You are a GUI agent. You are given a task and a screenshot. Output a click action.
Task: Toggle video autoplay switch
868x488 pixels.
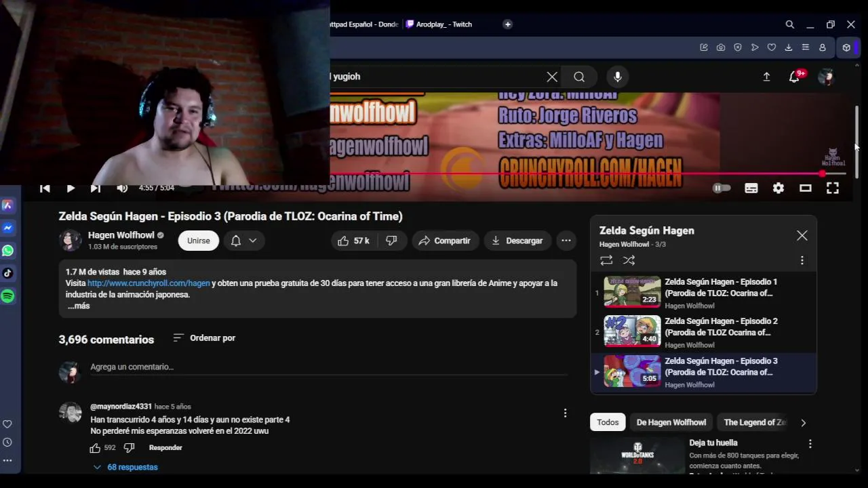coord(722,188)
